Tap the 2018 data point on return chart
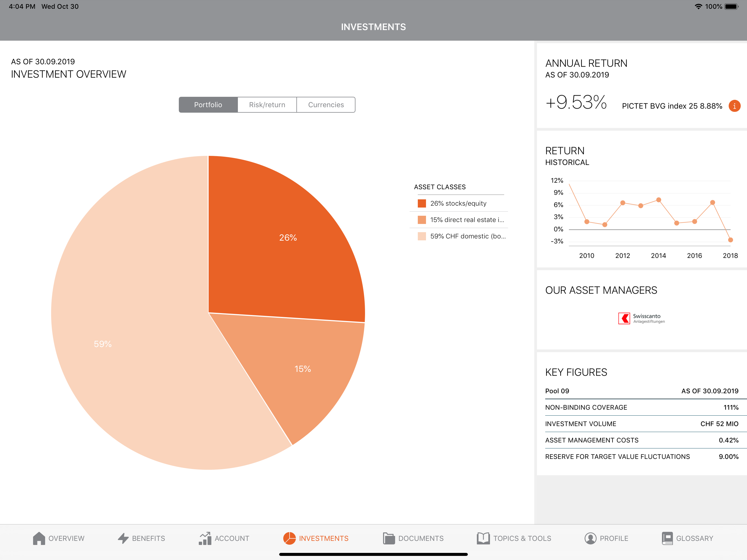 (730, 240)
